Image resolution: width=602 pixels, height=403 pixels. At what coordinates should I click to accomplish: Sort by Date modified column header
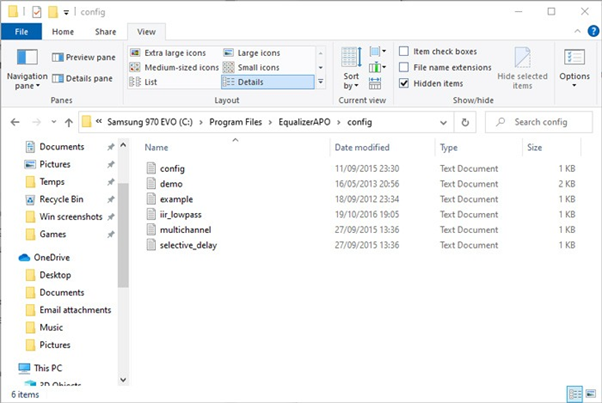(x=382, y=147)
